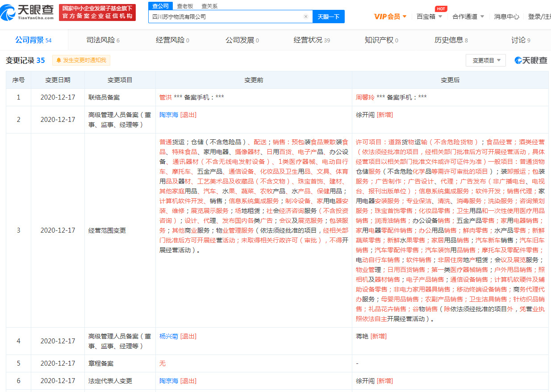Click 徐开闯 [新增] in row 2
The width and height of the screenshot is (551, 392).
point(374,115)
